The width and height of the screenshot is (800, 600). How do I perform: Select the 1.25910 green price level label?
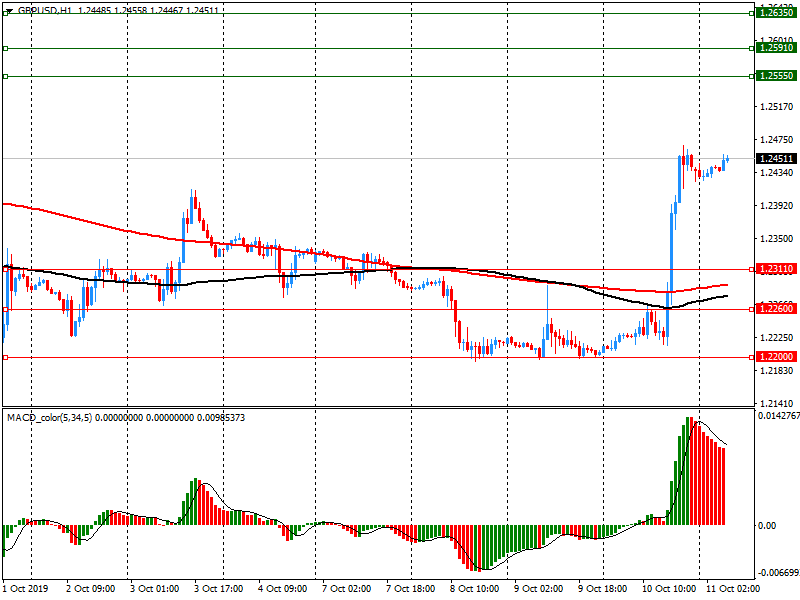pos(776,48)
